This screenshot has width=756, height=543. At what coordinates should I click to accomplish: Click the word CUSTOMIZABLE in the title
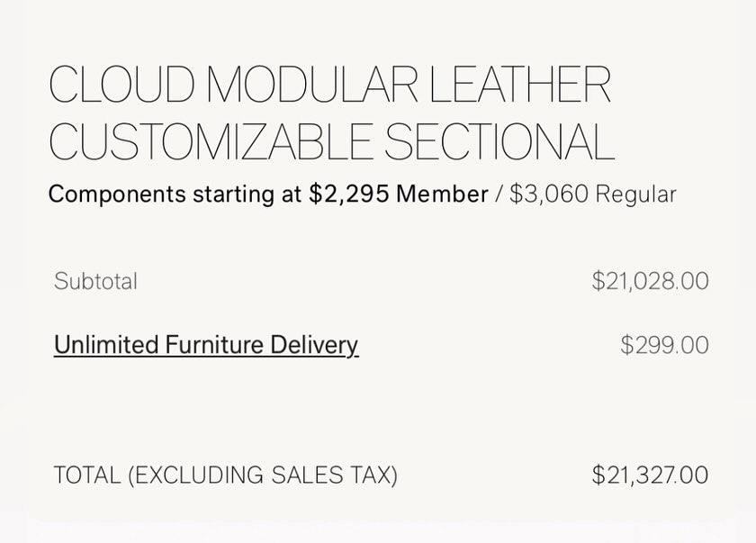211,140
